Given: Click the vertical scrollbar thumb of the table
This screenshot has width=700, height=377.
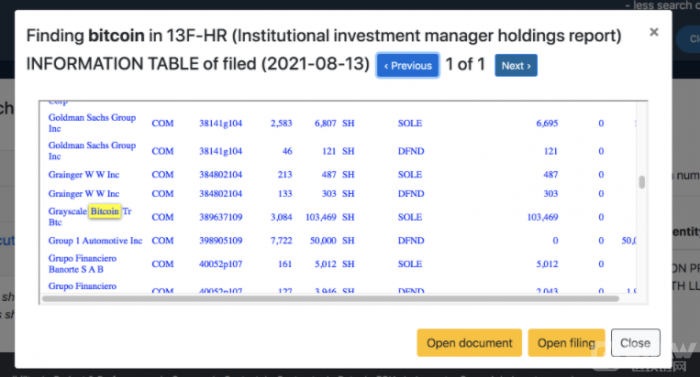Looking at the screenshot, I should pos(642,182).
